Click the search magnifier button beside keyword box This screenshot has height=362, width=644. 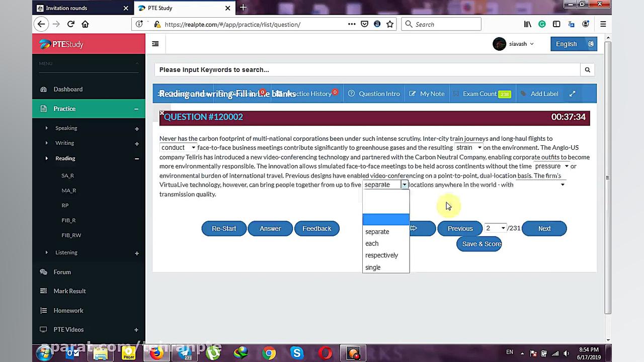tap(587, 70)
